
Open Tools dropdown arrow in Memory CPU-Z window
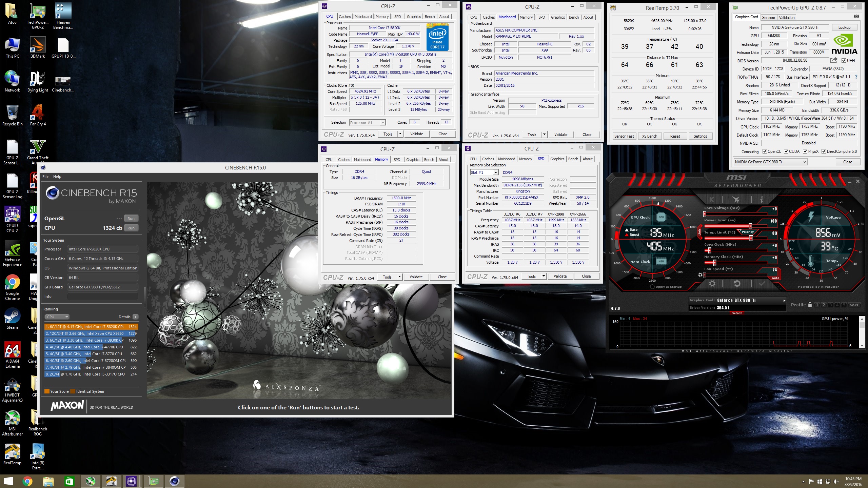click(x=399, y=277)
